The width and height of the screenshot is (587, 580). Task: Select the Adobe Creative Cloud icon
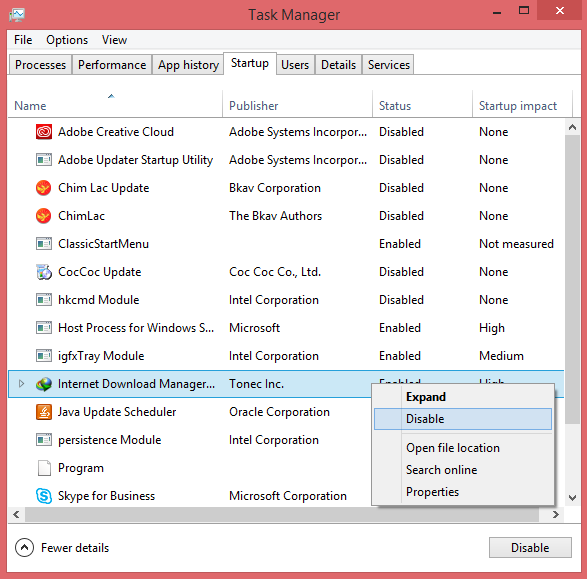(x=44, y=132)
